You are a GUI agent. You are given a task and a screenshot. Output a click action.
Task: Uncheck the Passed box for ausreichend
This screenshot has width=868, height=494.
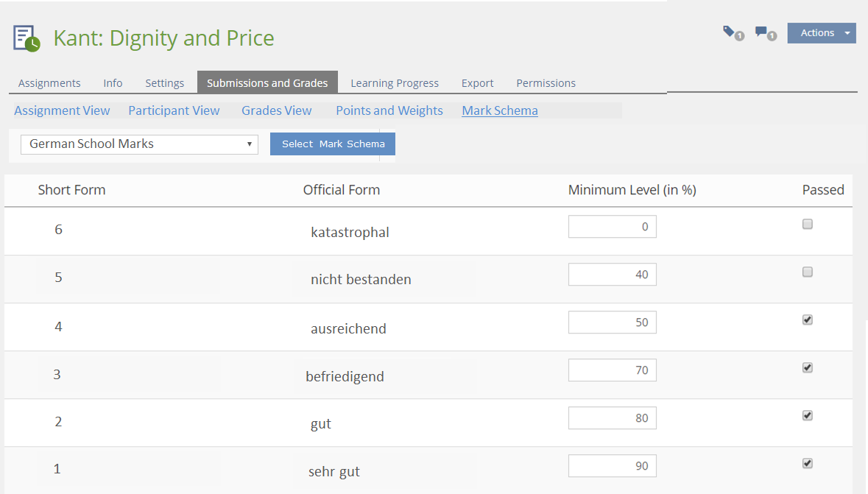[808, 320]
